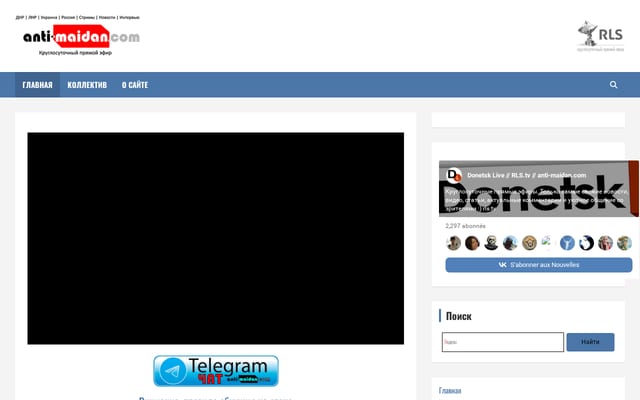Click the Поиск widget heading
This screenshot has height=400, width=640.
[458, 316]
